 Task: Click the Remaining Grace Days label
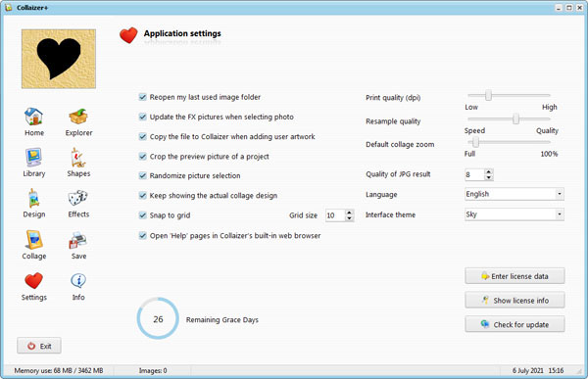click(222, 320)
